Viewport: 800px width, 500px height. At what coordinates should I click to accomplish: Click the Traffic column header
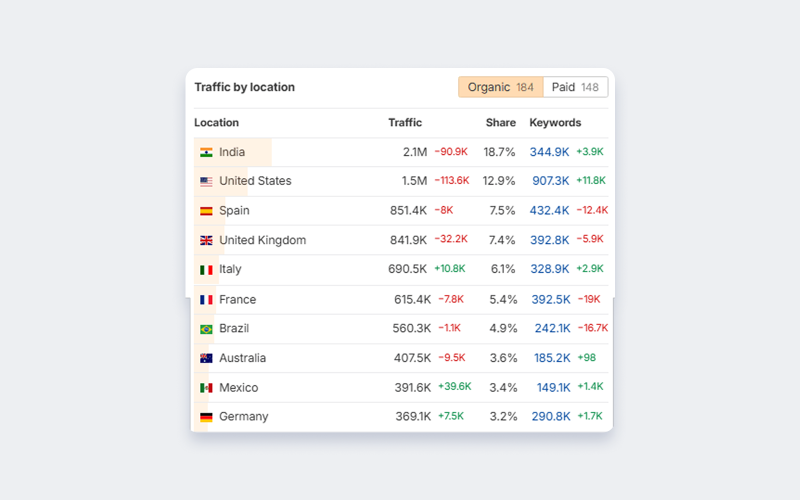click(405, 123)
